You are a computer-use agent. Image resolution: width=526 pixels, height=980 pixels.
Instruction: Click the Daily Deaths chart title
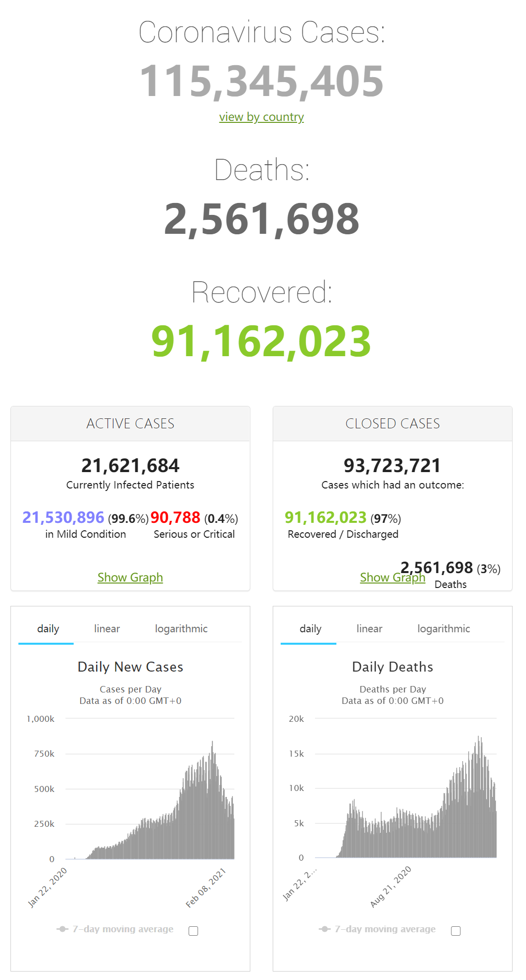[393, 667]
